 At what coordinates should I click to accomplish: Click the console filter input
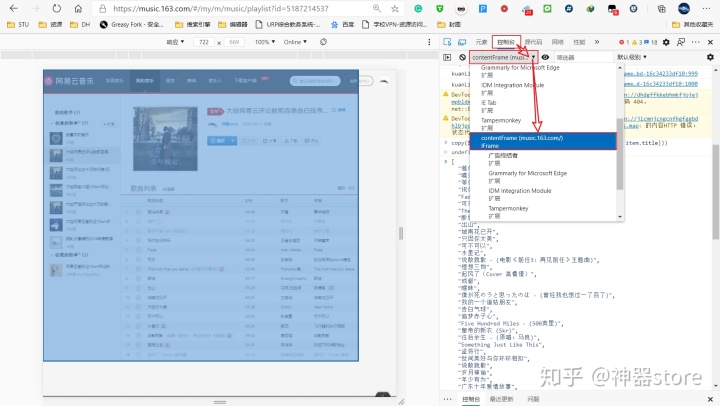(583, 57)
